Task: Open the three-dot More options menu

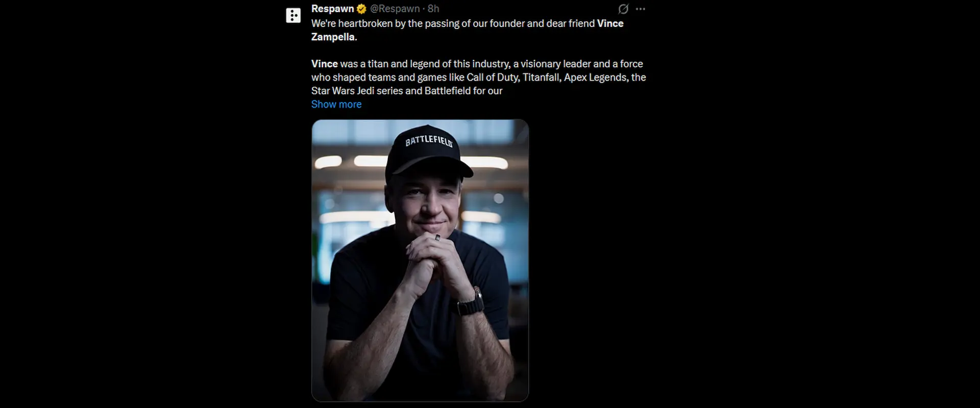Action: tap(641, 9)
